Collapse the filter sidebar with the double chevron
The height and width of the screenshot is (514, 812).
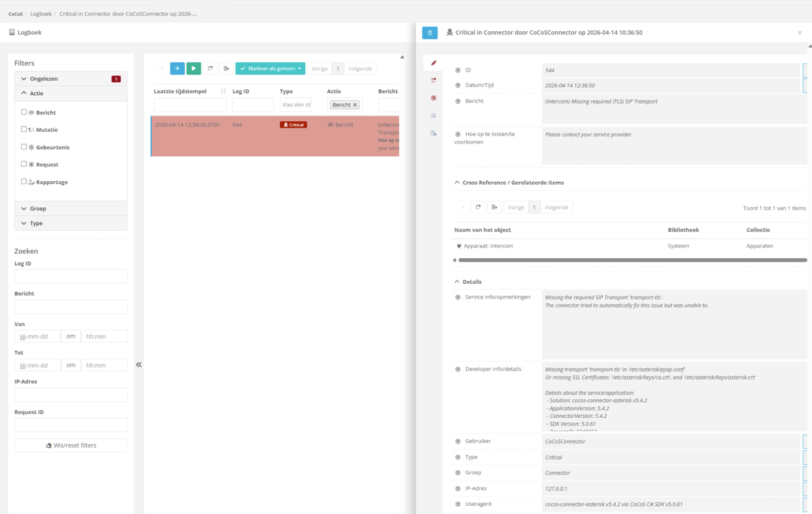point(139,365)
